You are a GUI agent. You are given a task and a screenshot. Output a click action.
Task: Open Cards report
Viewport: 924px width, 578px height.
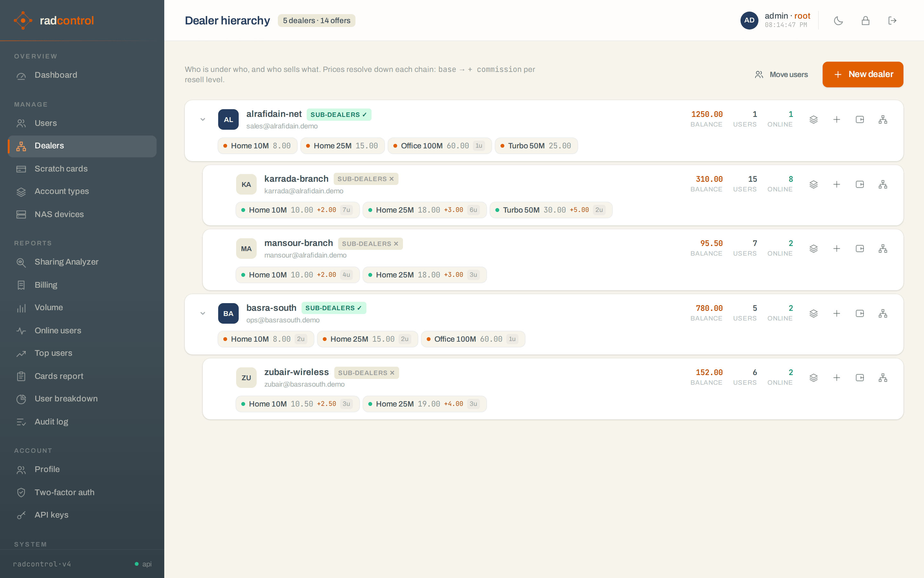click(82, 376)
